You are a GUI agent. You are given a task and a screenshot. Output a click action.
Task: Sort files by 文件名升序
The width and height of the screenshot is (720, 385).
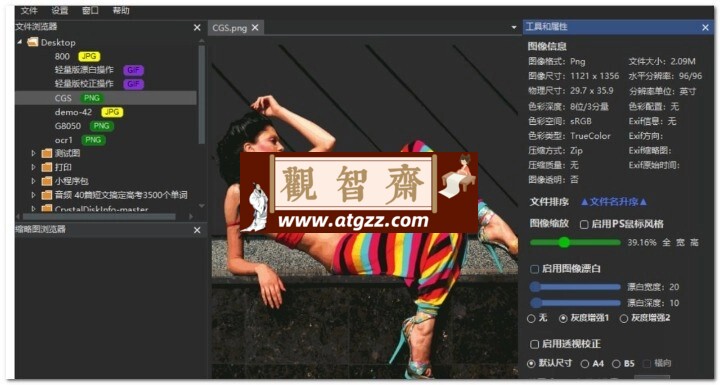tap(614, 202)
